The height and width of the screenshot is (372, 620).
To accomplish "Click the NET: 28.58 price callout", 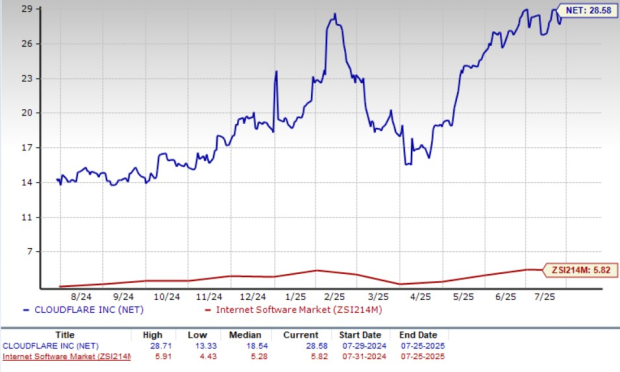I will (587, 10).
